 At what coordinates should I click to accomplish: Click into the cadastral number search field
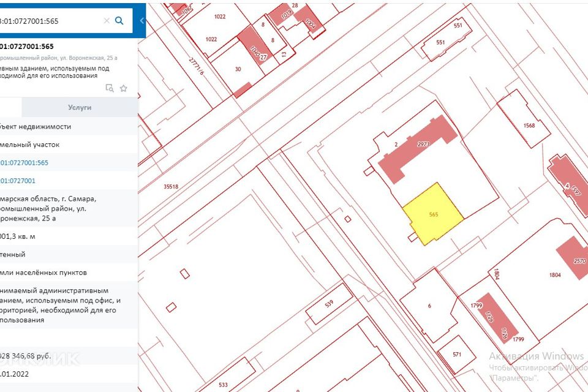click(x=49, y=20)
